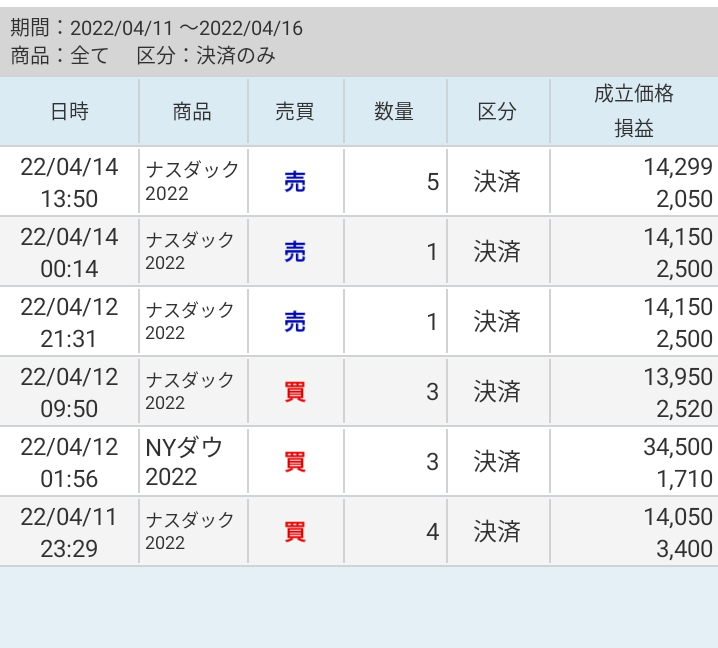Open the trade dated 22/04/14 00:14
The height and width of the screenshot is (648, 718).
(x=69, y=252)
